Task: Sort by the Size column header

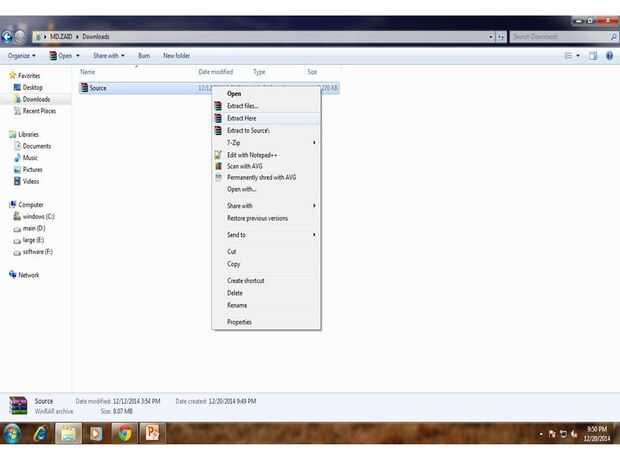Action: pos(312,72)
